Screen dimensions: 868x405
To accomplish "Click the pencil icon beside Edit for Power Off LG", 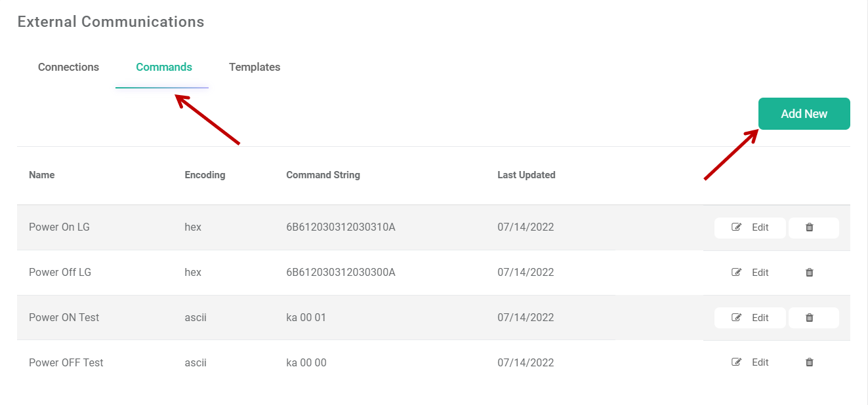I will click(x=736, y=272).
